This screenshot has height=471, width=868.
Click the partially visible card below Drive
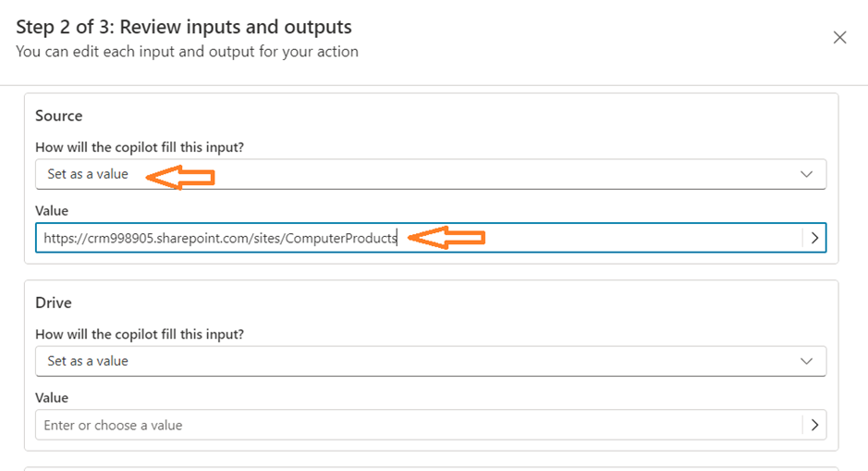(x=431, y=468)
